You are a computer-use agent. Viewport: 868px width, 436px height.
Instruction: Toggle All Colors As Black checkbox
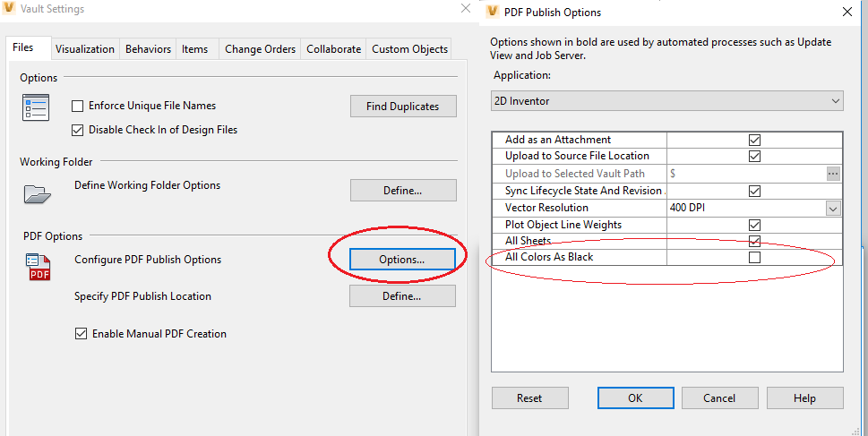754,258
